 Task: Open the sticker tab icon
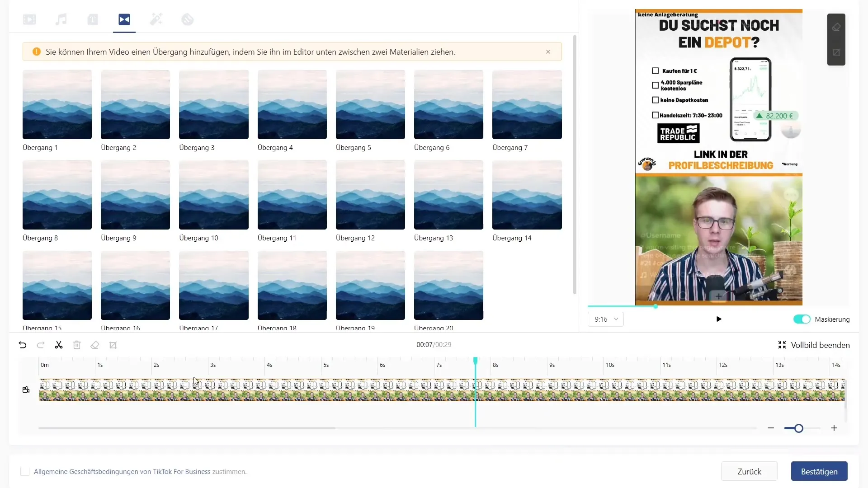coord(188,19)
